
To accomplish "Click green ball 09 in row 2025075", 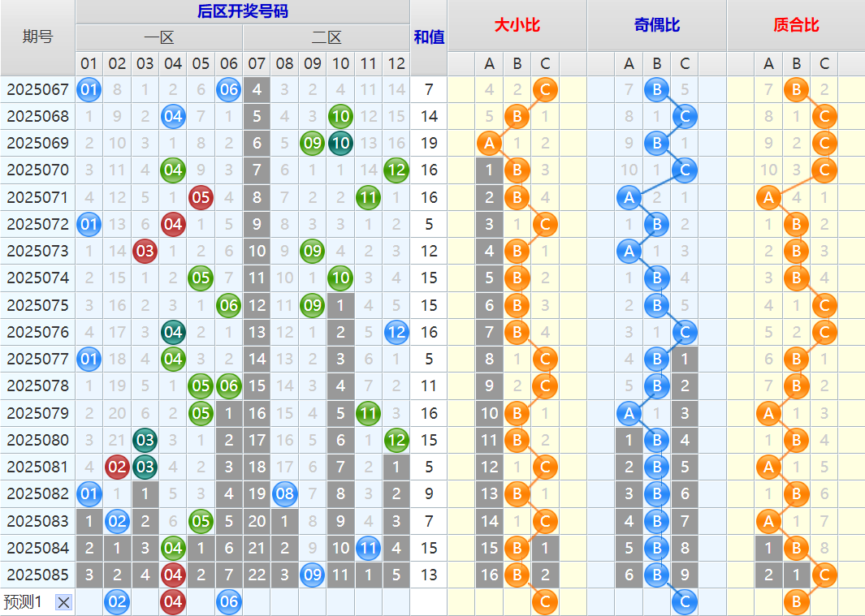I will [x=312, y=305].
